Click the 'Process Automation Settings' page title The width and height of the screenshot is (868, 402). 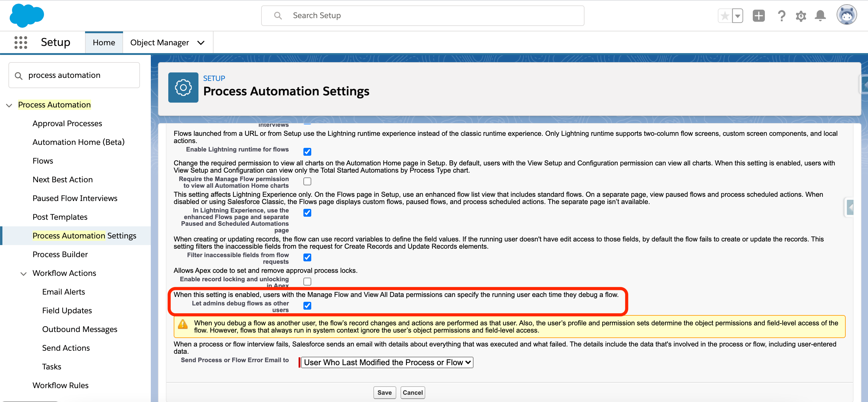click(x=286, y=91)
